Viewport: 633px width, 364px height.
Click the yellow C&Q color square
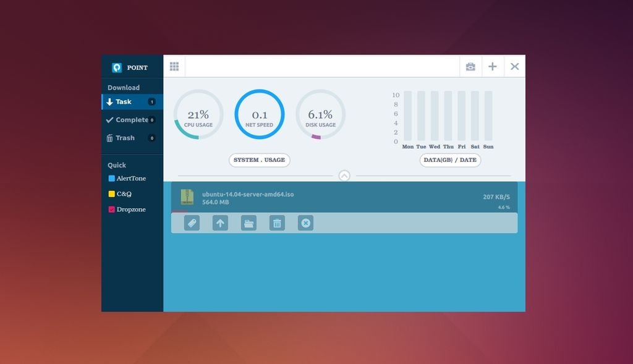[x=111, y=193]
